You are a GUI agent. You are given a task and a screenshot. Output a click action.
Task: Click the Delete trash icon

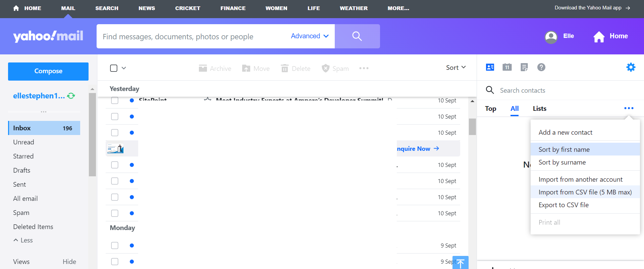tap(285, 68)
